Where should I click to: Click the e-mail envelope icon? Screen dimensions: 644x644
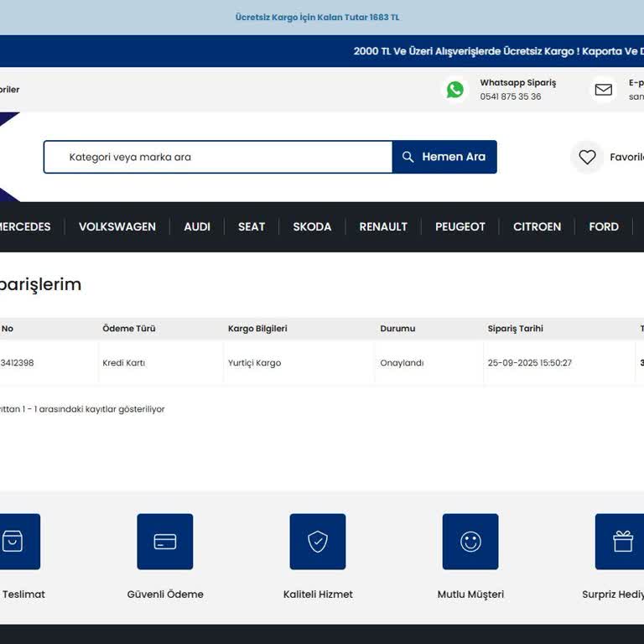(x=603, y=90)
